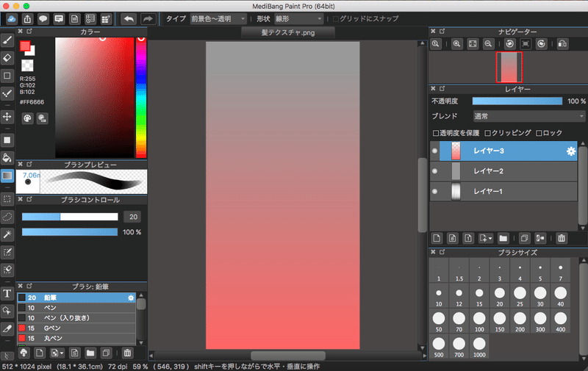This screenshot has height=371, width=588.
Task: Select the 丸ペン brush
Action: coord(76,338)
